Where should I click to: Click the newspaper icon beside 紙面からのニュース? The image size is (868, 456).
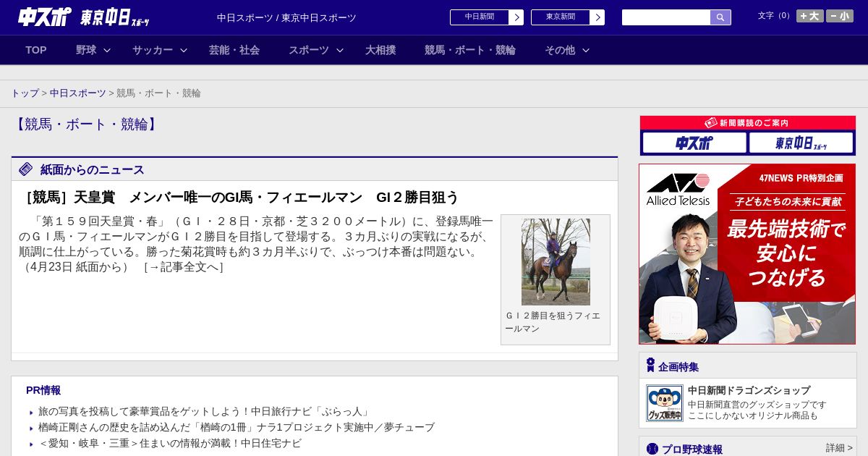pos(26,169)
